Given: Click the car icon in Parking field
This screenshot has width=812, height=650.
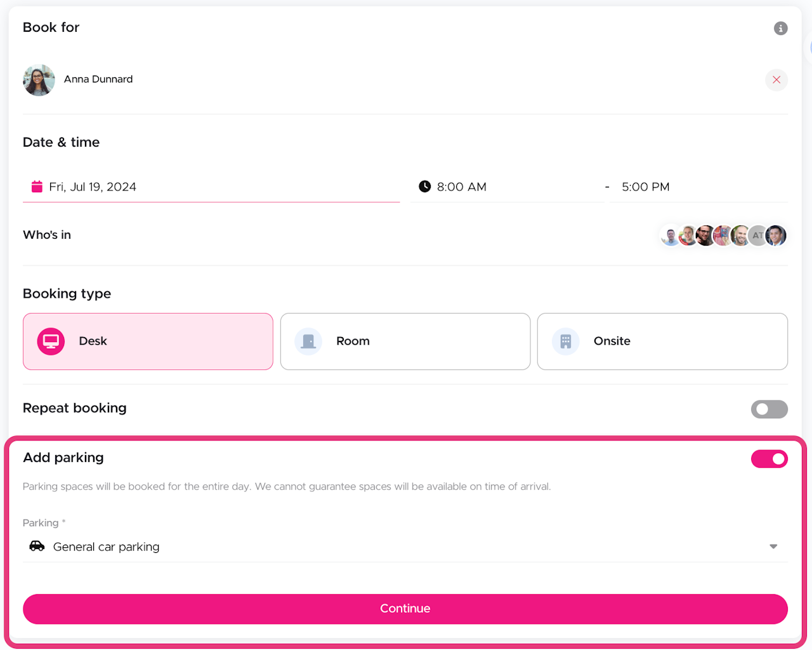Looking at the screenshot, I should click(x=37, y=547).
